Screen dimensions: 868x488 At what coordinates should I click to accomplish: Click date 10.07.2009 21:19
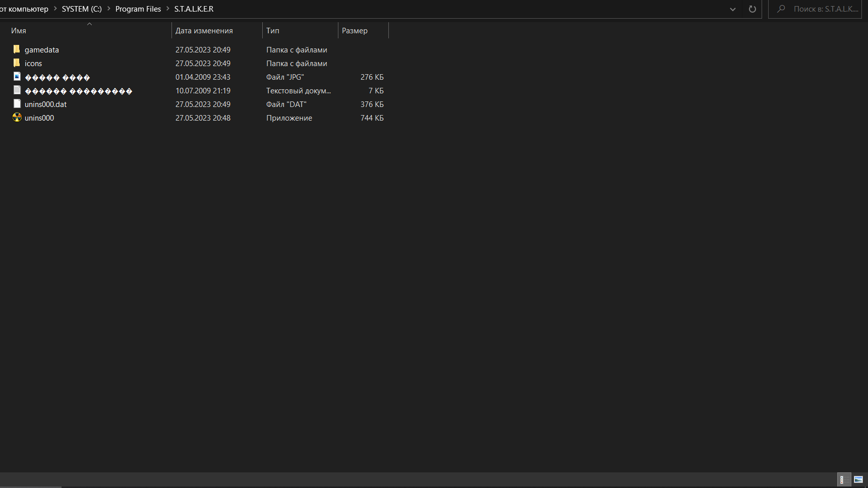203,91
